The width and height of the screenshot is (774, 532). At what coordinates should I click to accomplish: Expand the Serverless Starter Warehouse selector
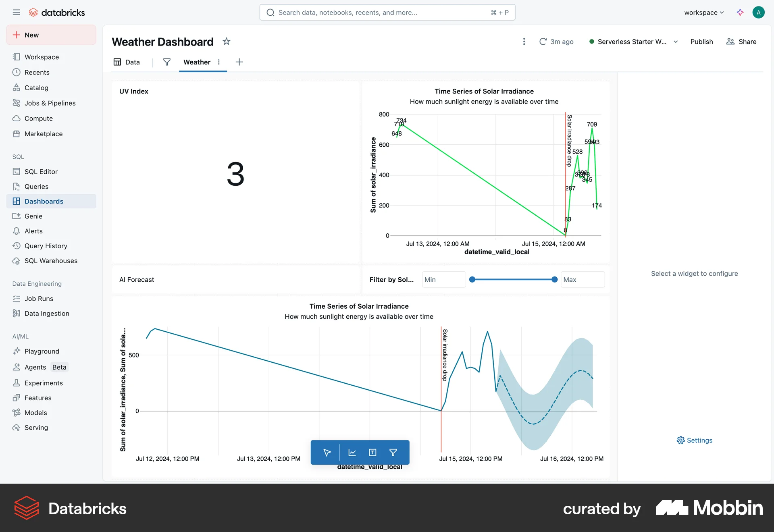(x=676, y=42)
